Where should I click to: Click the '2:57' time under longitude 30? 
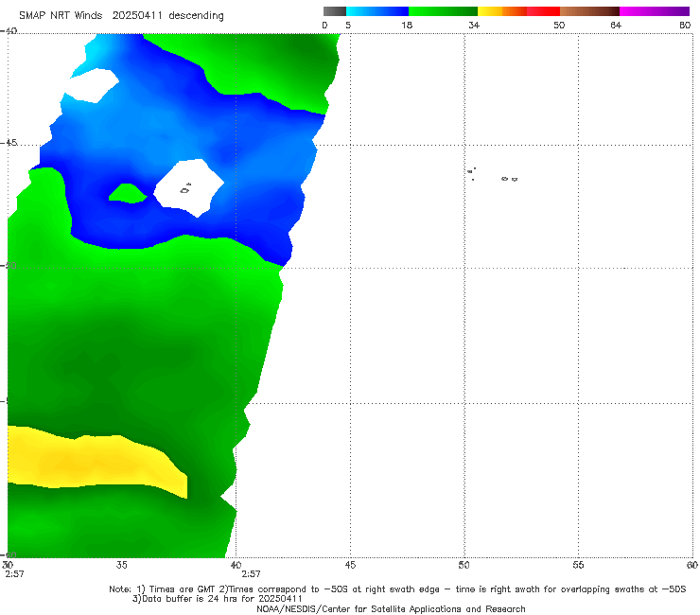click(x=14, y=574)
